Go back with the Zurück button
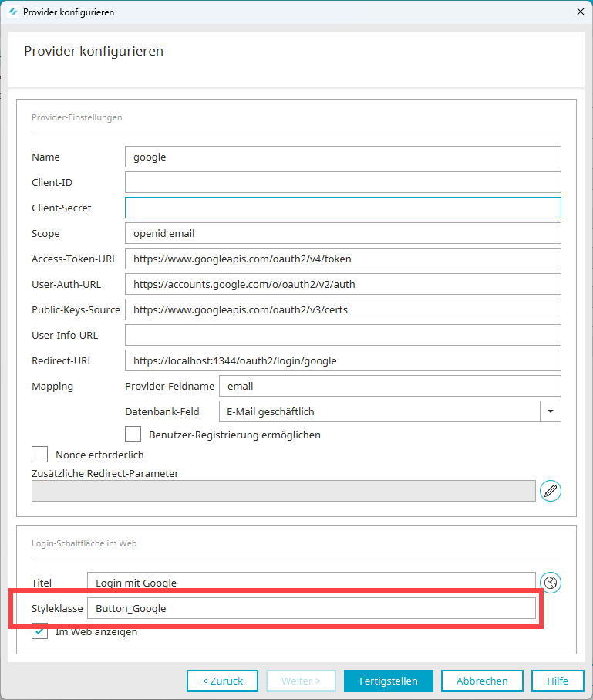This screenshot has width=593, height=700. coord(222,681)
